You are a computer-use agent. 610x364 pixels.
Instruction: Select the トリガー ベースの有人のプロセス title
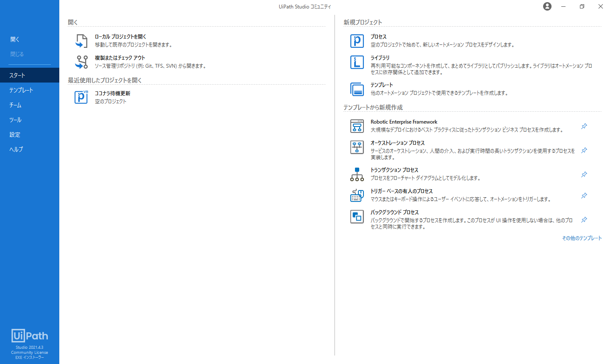(402, 191)
